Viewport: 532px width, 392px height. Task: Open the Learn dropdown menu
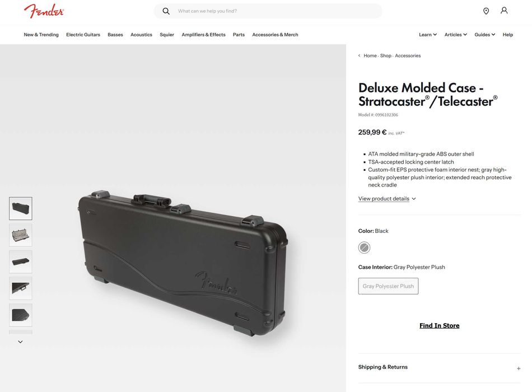428,35
